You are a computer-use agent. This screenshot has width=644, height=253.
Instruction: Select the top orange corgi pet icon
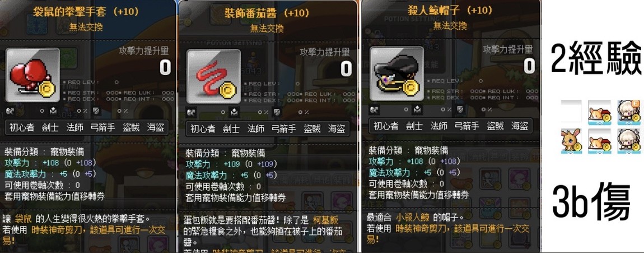click(x=600, y=112)
